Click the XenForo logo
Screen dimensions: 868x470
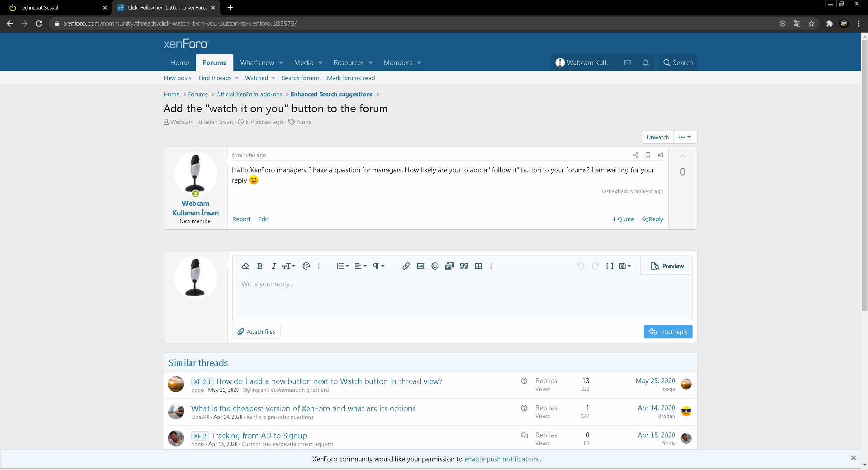186,44
